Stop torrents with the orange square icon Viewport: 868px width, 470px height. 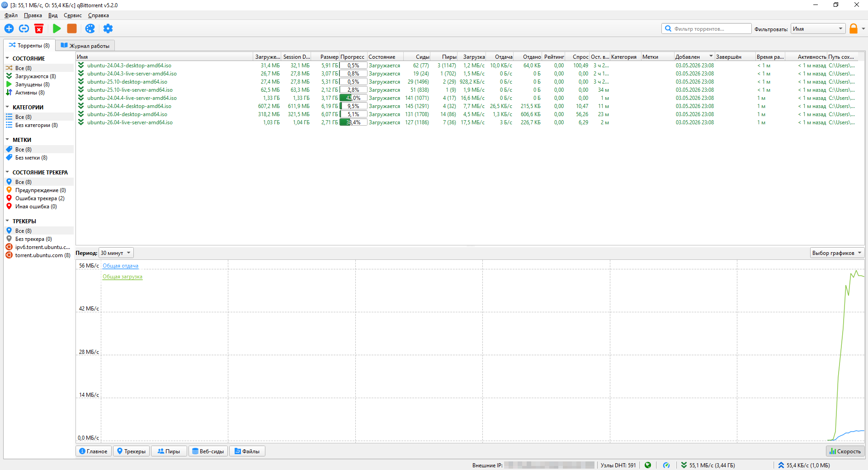click(x=72, y=28)
